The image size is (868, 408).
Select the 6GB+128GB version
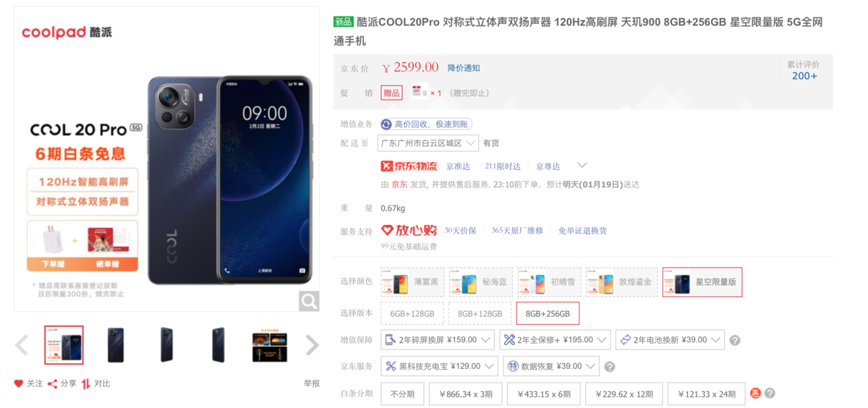pos(412,314)
